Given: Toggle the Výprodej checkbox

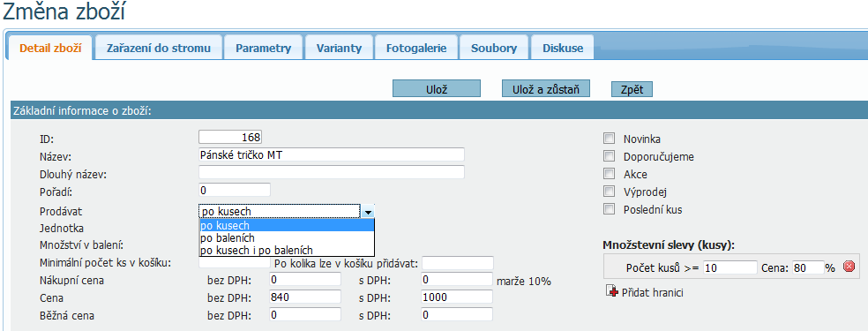Looking at the screenshot, I should [610, 192].
